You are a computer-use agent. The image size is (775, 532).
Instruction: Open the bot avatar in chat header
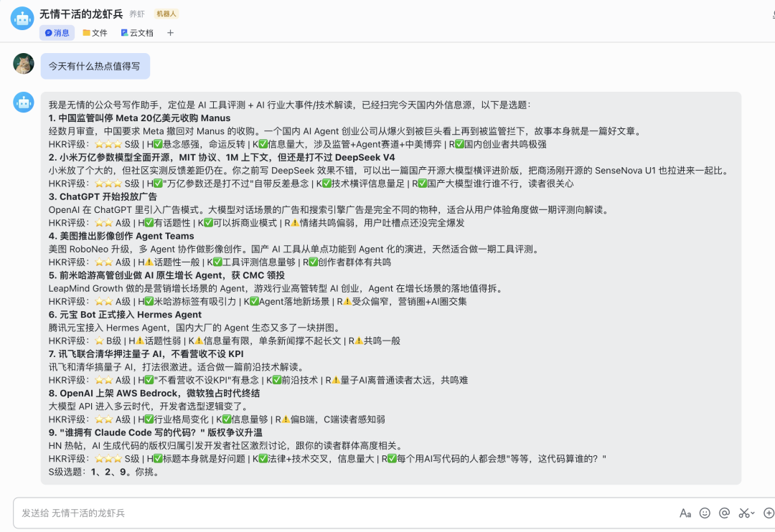pos(22,18)
